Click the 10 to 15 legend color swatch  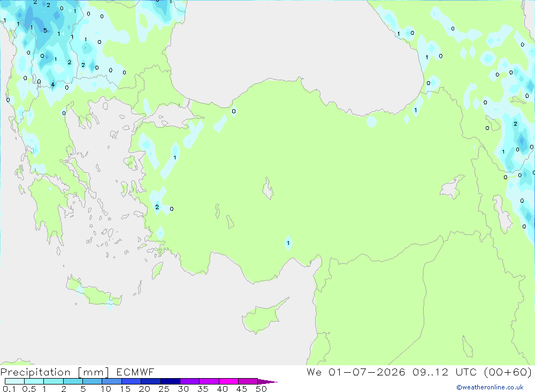coord(112,381)
